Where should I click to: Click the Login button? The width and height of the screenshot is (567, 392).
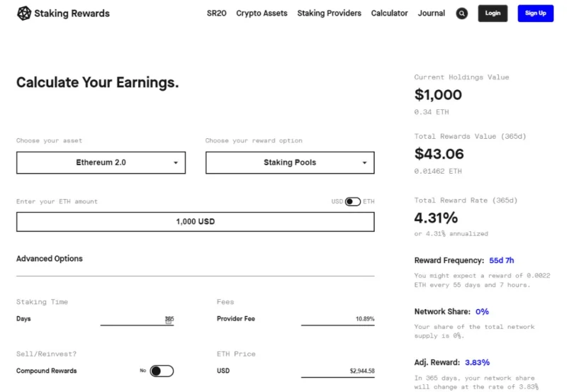click(493, 13)
